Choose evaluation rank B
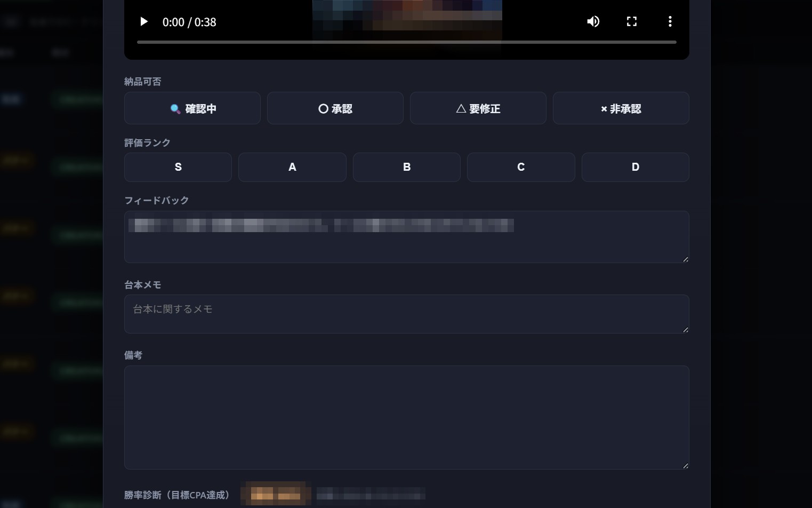Screen dimensions: 812x508 tap(407, 167)
